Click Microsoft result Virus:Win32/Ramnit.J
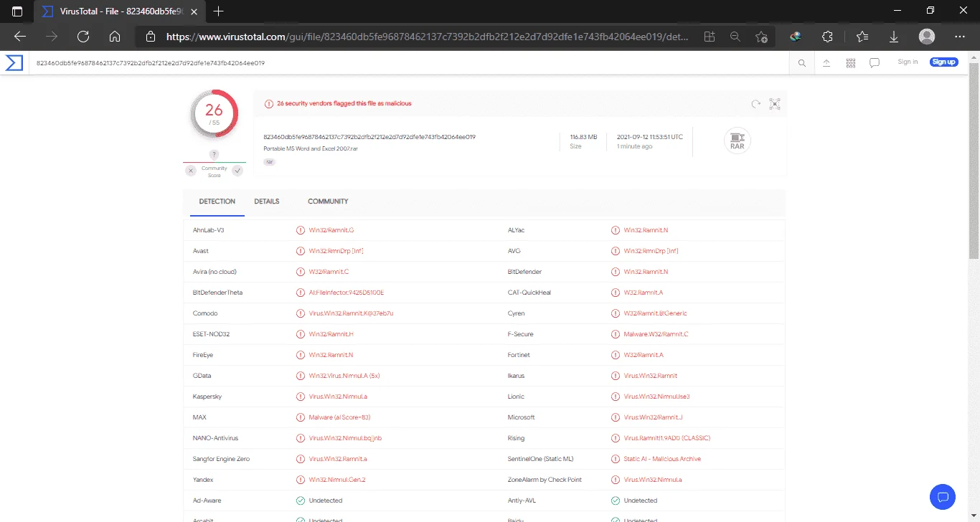Viewport: 980px width, 522px height. coord(653,417)
